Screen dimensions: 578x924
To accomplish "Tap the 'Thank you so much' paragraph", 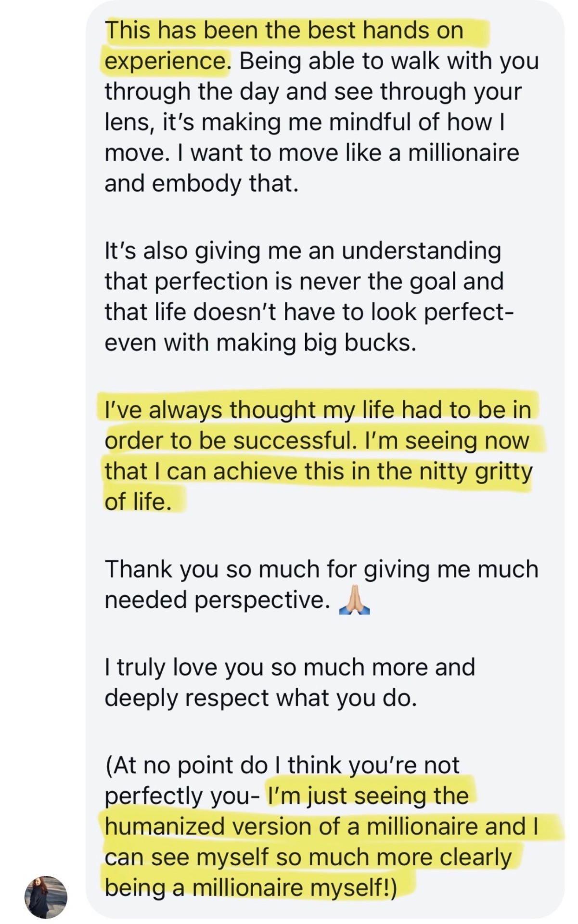I will [x=321, y=584].
